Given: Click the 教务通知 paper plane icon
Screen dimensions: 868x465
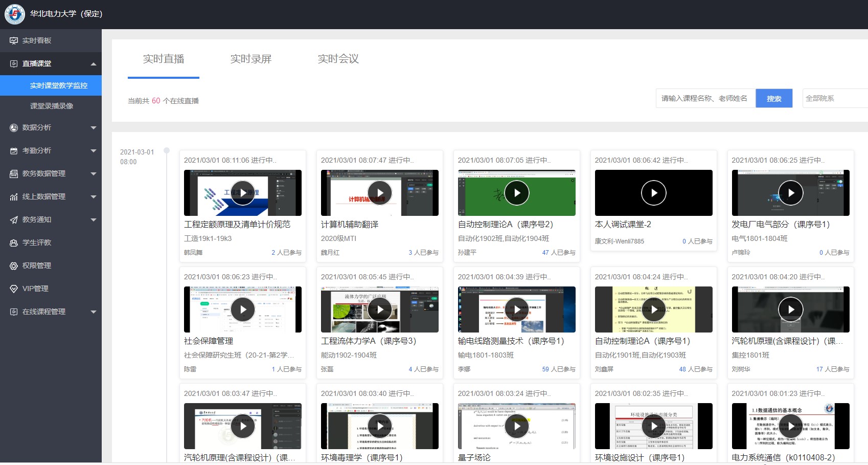Looking at the screenshot, I should pyautogui.click(x=14, y=220).
